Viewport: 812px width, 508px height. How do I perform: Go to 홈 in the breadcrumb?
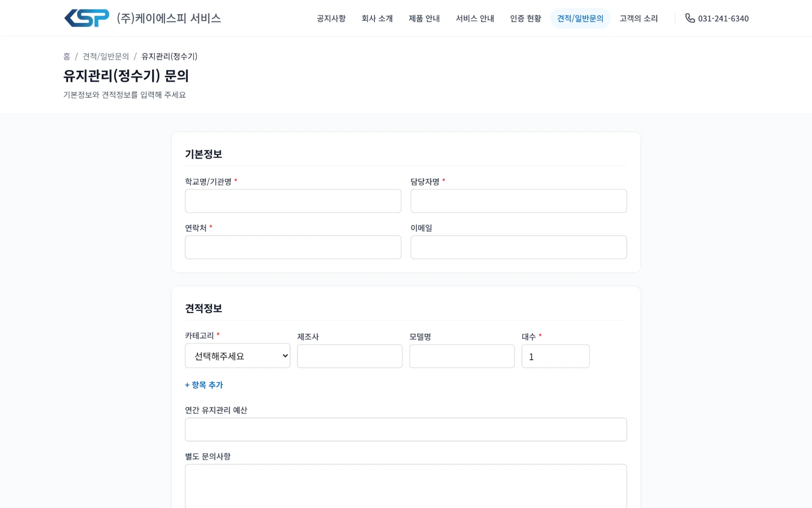(66, 56)
